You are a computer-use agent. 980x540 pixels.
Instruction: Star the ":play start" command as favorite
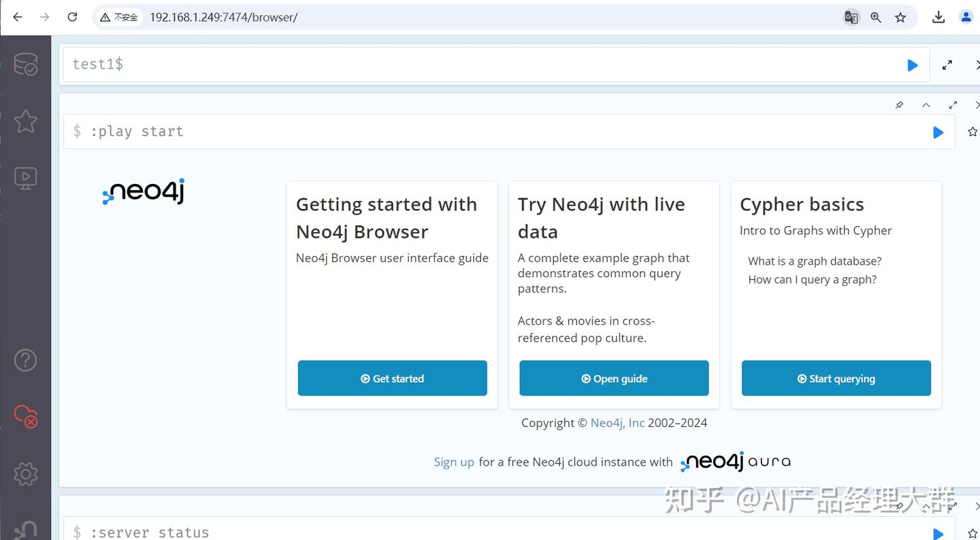[x=973, y=132]
